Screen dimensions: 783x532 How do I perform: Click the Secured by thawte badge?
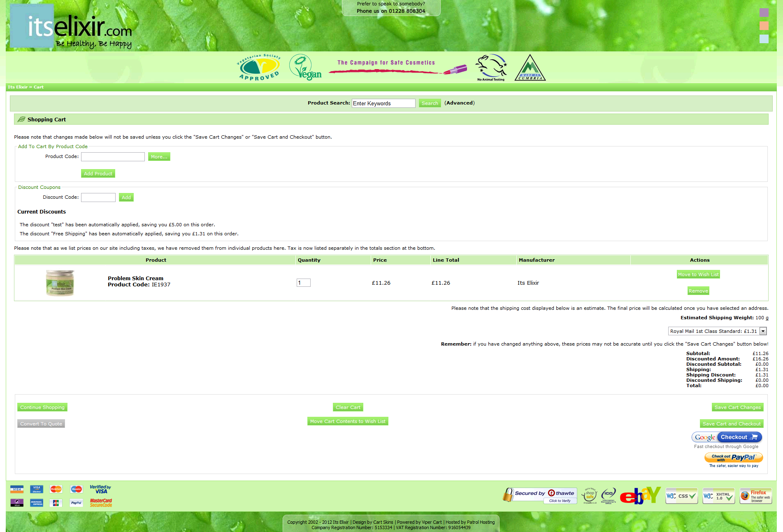pos(540,495)
